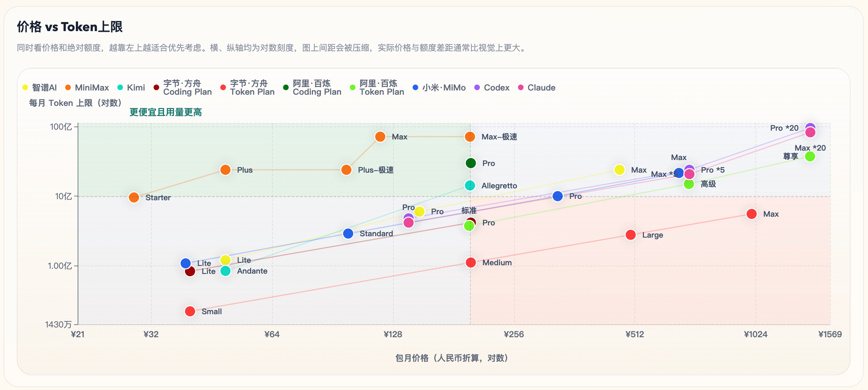Click the 1.00亿 y-axis tick label
The height and width of the screenshot is (390, 868).
pos(60,266)
